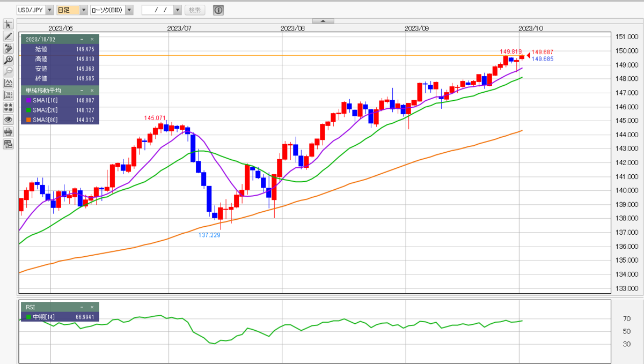644x364 pixels.
Task: Select the pencil line drawing tool
Action: click(x=8, y=36)
